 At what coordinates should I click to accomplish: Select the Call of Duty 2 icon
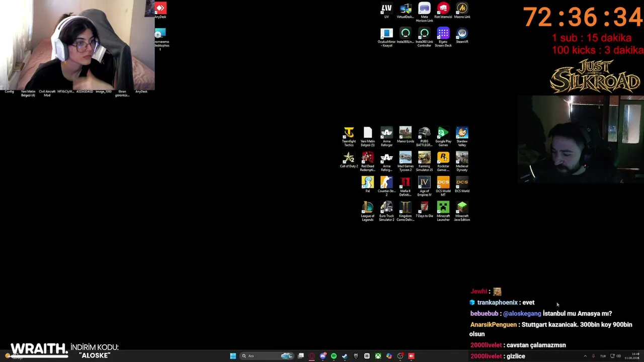349,160
